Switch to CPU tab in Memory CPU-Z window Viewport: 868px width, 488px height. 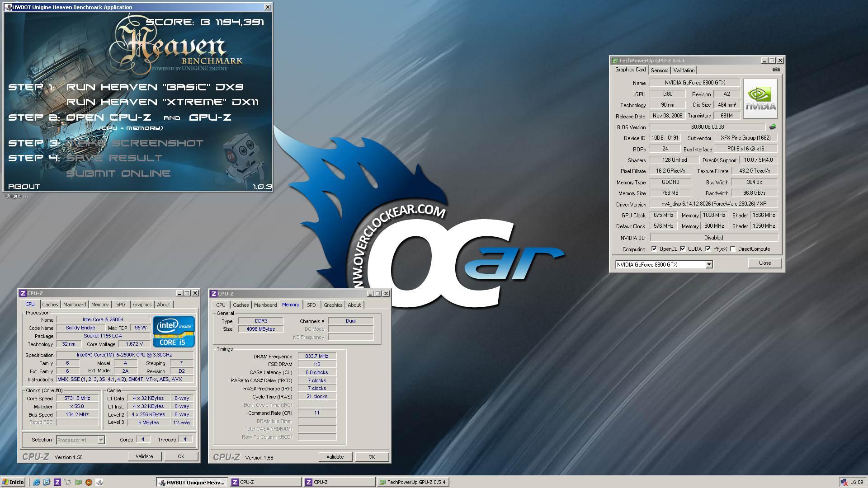click(221, 305)
